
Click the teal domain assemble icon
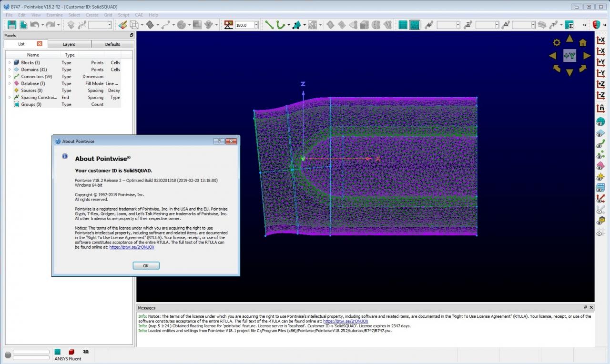(296, 25)
